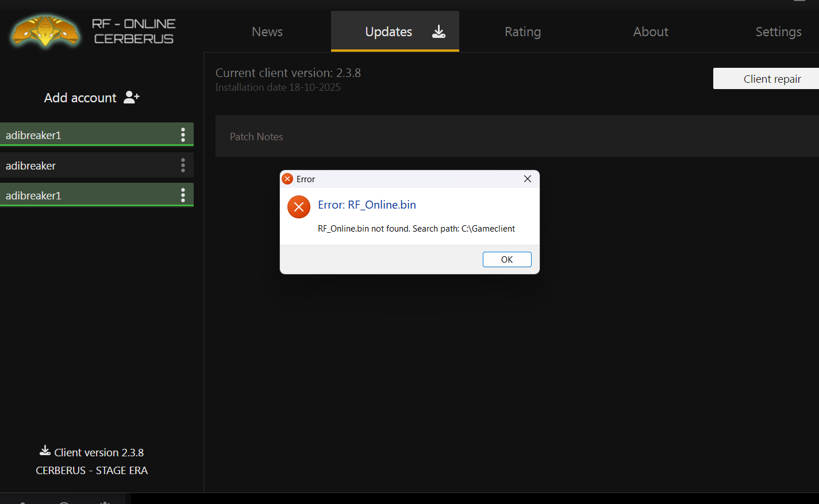The image size is (819, 504).
Task: Click the Cerberus golden emblem logo
Action: click(45, 32)
